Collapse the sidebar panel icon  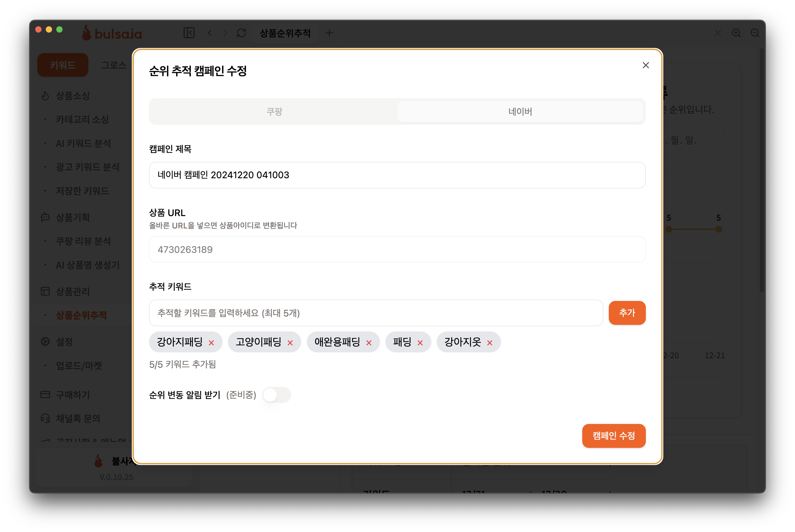pyautogui.click(x=189, y=33)
